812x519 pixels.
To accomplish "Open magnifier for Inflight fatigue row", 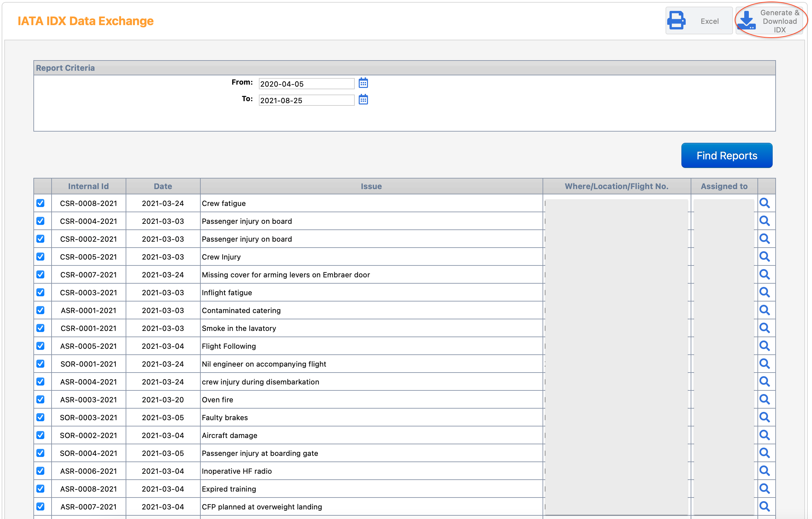I will click(764, 292).
